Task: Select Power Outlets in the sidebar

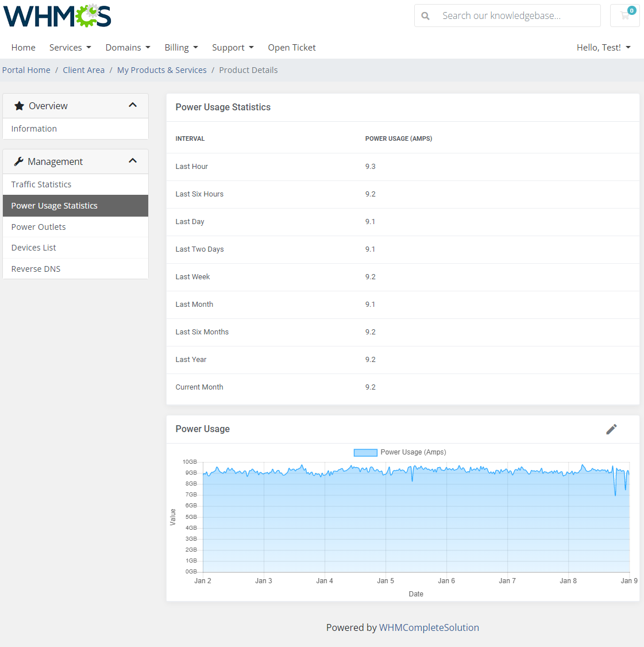Action: (75, 227)
